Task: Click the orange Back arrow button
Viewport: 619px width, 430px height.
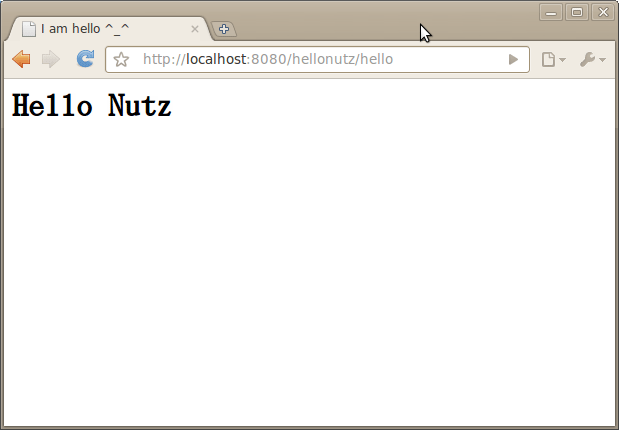Action: pos(21,60)
